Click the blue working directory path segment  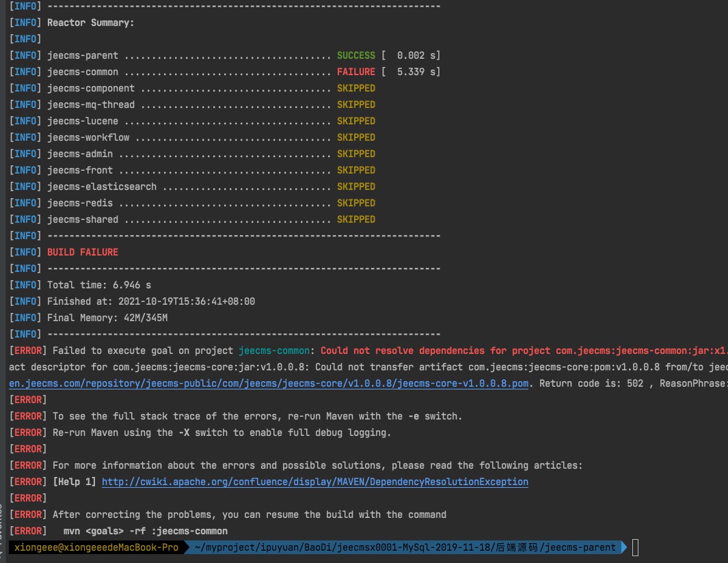405,547
